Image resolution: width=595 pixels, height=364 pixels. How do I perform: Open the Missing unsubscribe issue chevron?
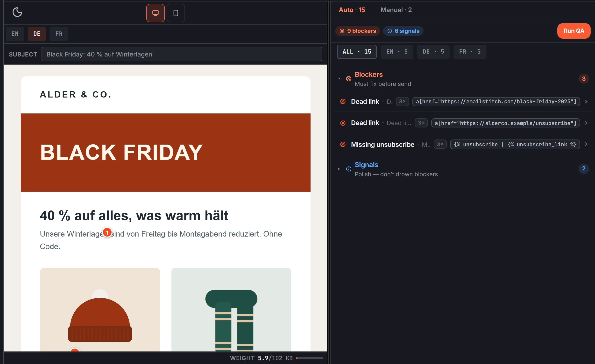586,144
